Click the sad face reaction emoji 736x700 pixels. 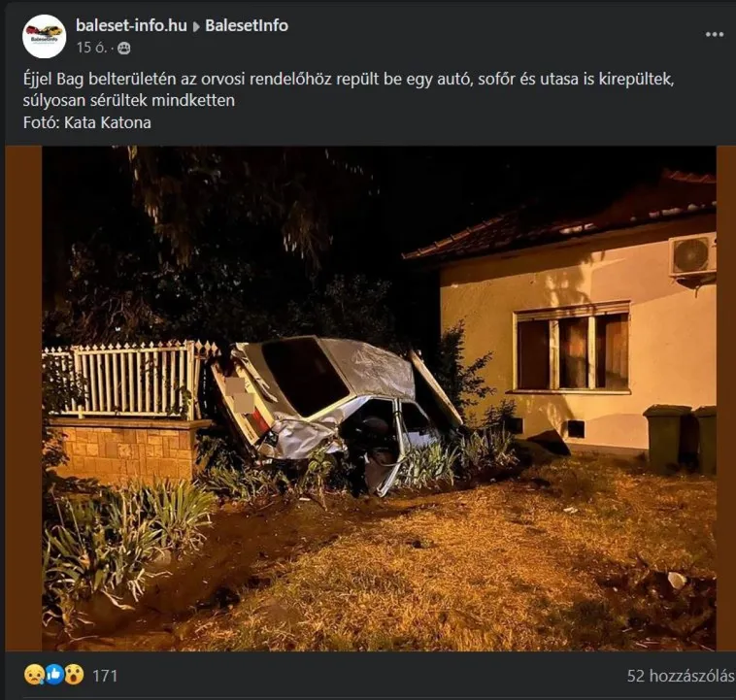click(34, 675)
